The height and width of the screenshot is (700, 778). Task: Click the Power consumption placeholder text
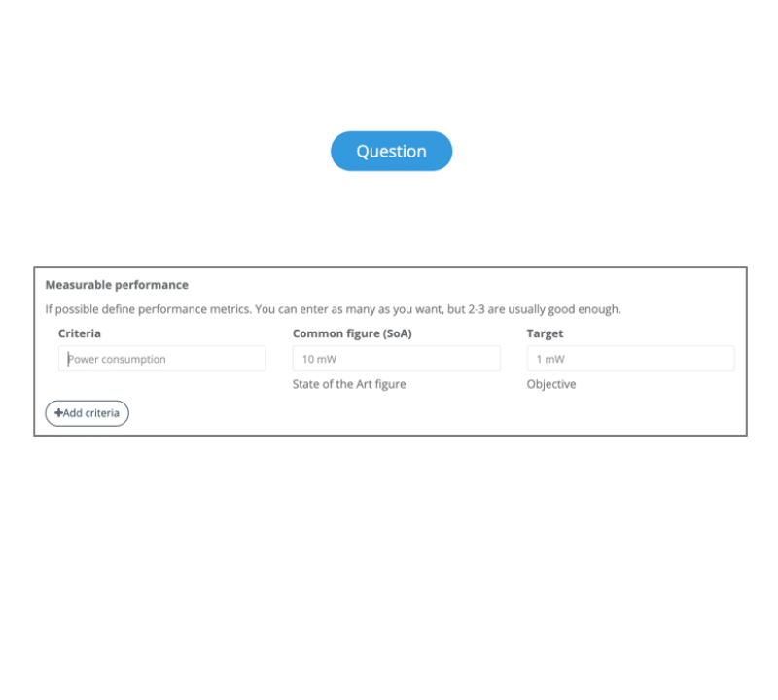(x=118, y=359)
